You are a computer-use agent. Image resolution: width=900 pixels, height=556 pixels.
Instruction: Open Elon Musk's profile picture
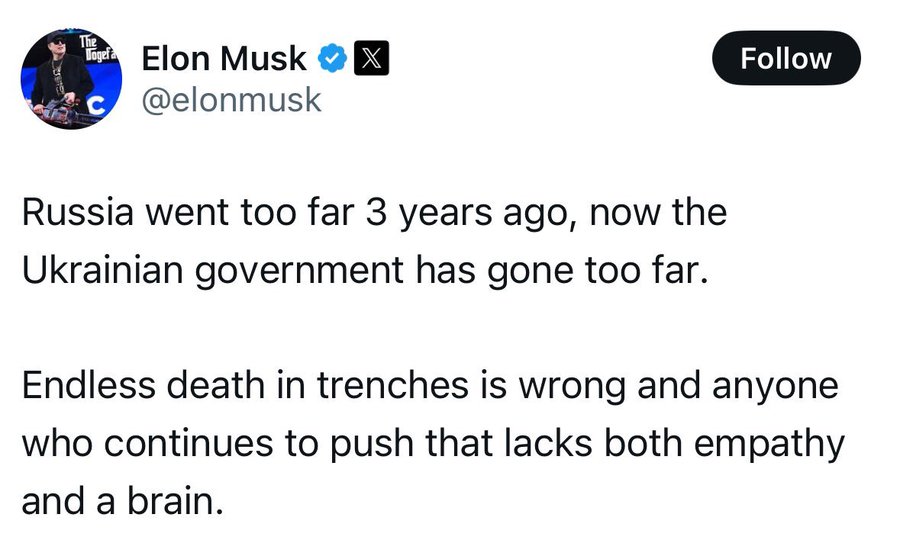pos(71,79)
